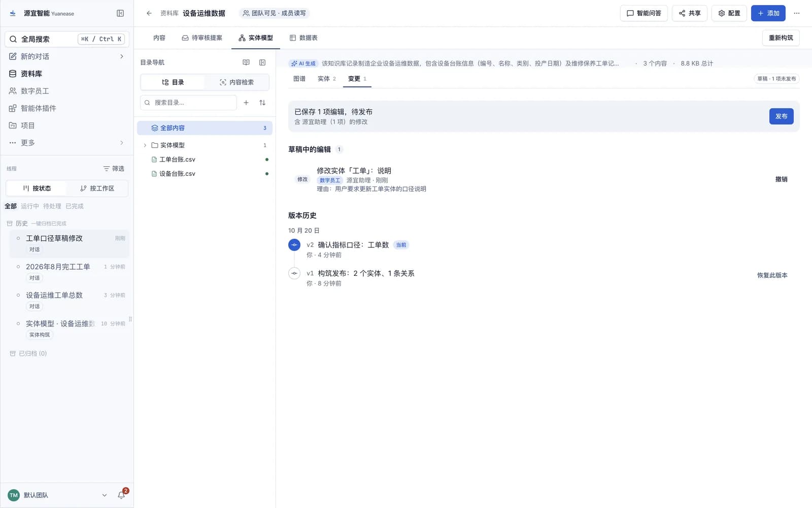Image resolution: width=812 pixels, height=508 pixels.
Task: Open the 实体 sub-tab
Action: pyautogui.click(x=327, y=79)
